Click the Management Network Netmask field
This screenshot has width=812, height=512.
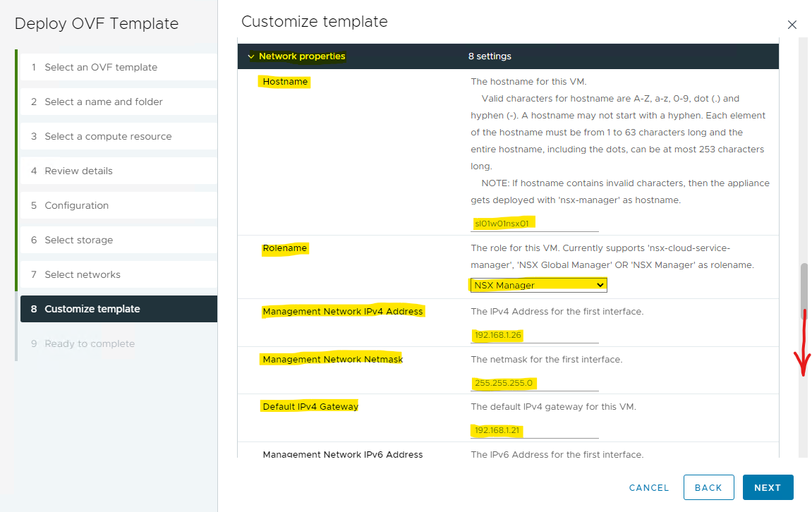coord(534,383)
